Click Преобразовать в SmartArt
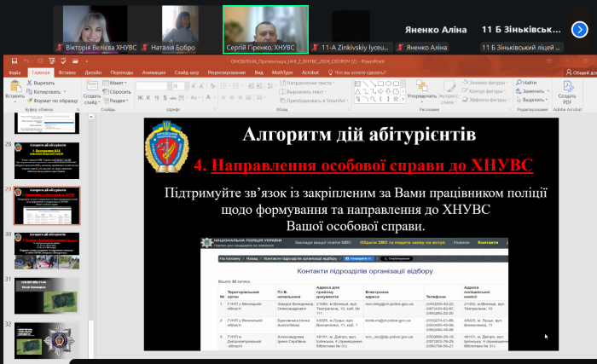 (x=314, y=101)
